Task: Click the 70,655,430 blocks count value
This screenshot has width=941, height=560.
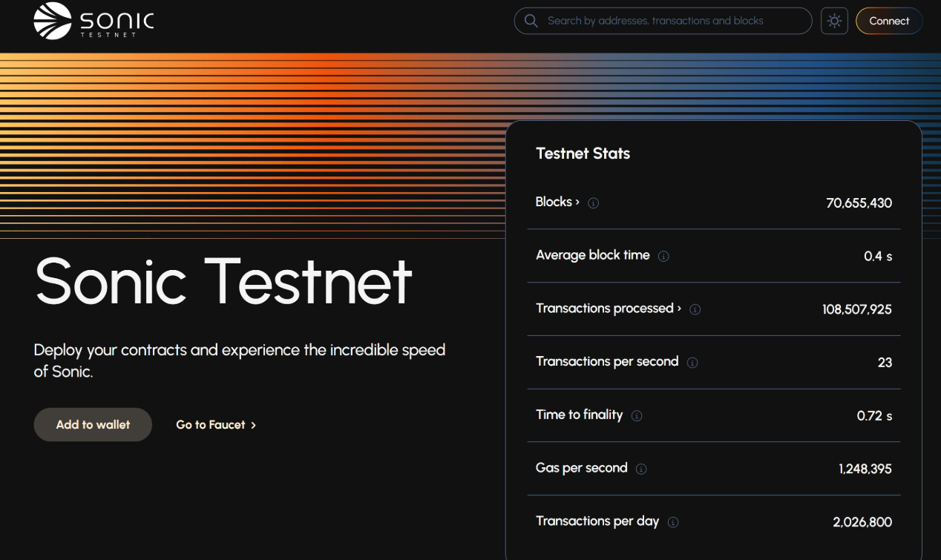Action: (859, 203)
